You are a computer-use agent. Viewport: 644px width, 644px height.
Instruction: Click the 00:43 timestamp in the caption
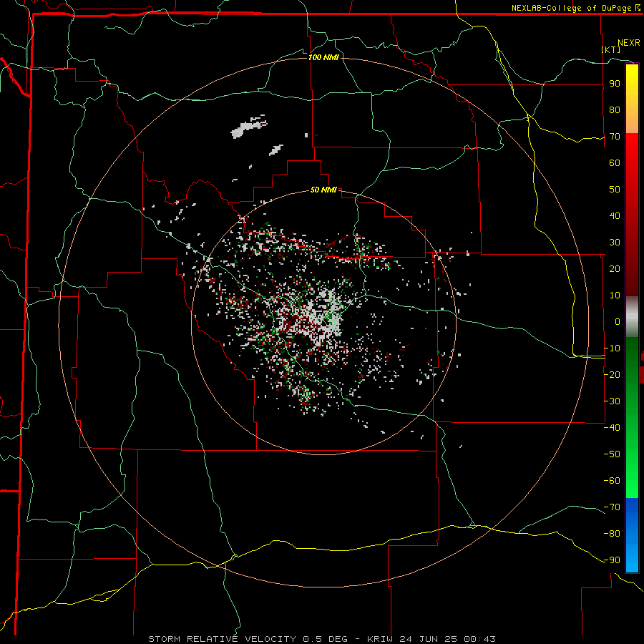[x=479, y=639]
